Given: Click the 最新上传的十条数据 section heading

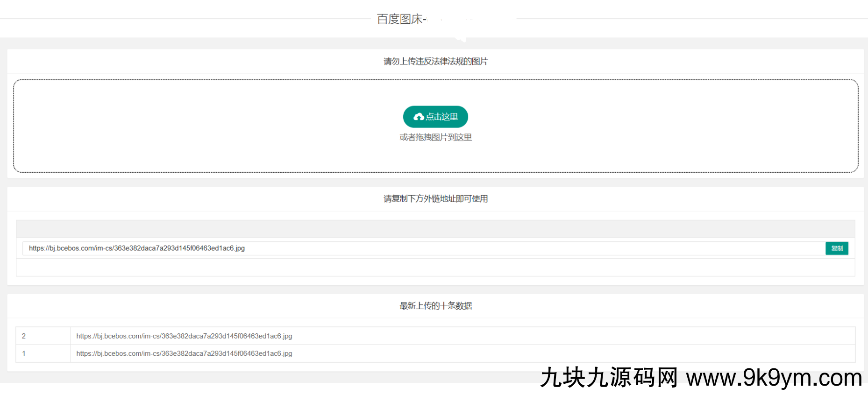Looking at the screenshot, I should [x=435, y=306].
